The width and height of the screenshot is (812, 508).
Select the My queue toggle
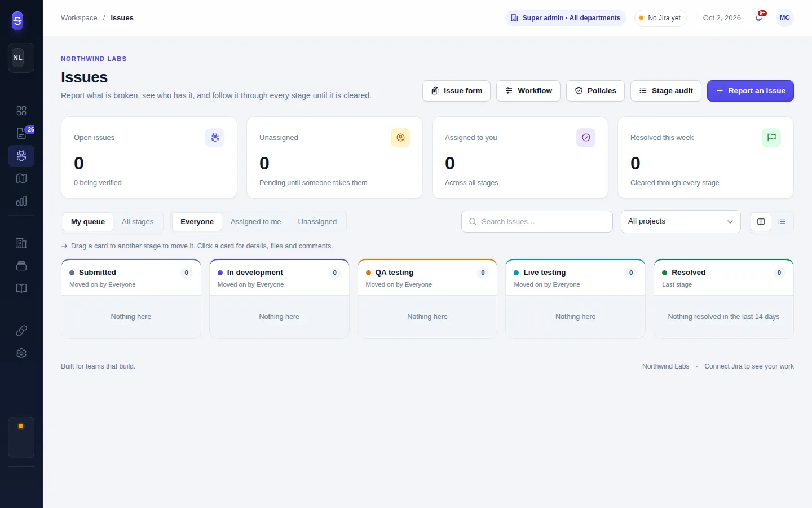point(88,222)
